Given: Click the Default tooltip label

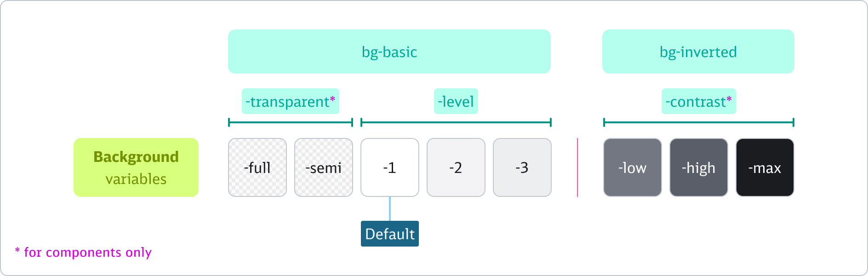Looking at the screenshot, I should [390, 234].
